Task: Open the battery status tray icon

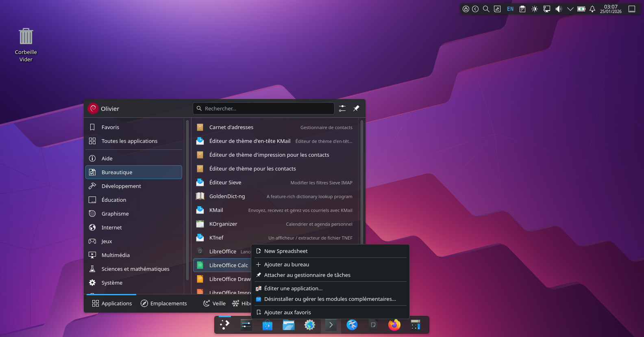Action: (x=581, y=9)
